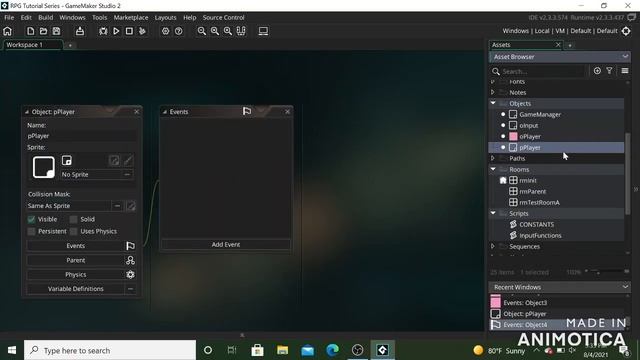The height and width of the screenshot is (360, 640).
Task: Toggle docks visibility icon
Action: (241, 31)
